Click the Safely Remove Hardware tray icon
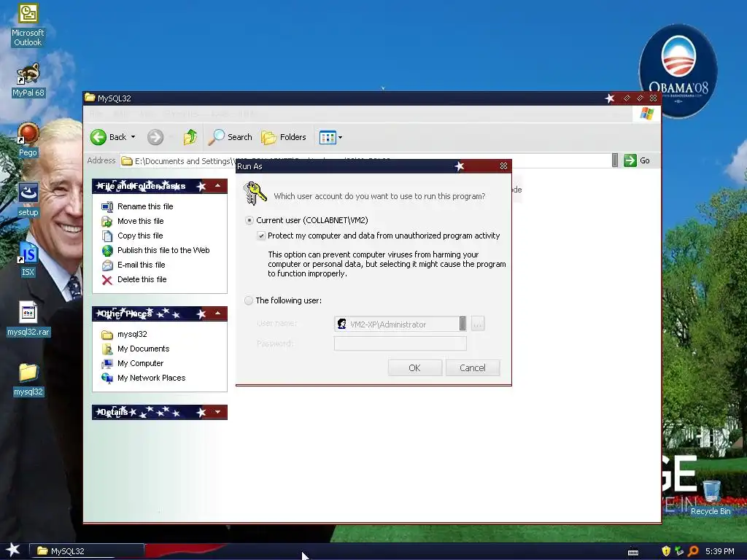The height and width of the screenshot is (560, 747). point(679,551)
